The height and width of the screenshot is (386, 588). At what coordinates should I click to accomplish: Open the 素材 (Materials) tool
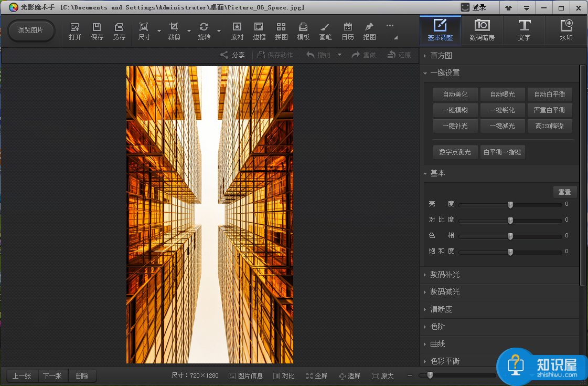[x=237, y=30]
